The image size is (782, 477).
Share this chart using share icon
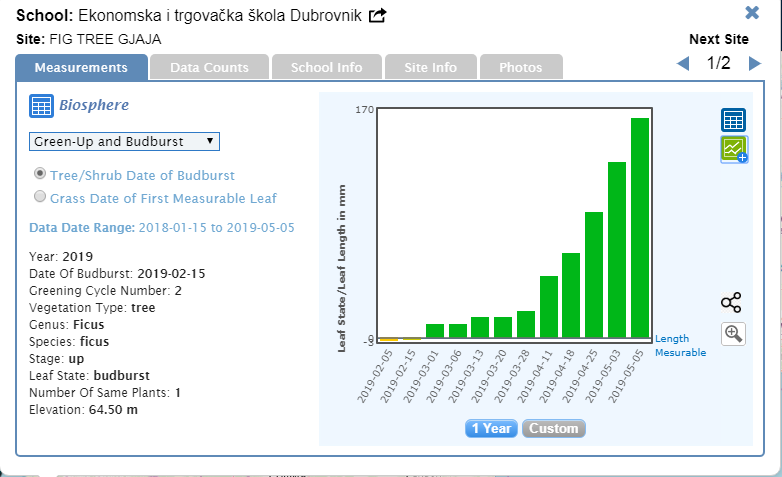[x=732, y=303]
